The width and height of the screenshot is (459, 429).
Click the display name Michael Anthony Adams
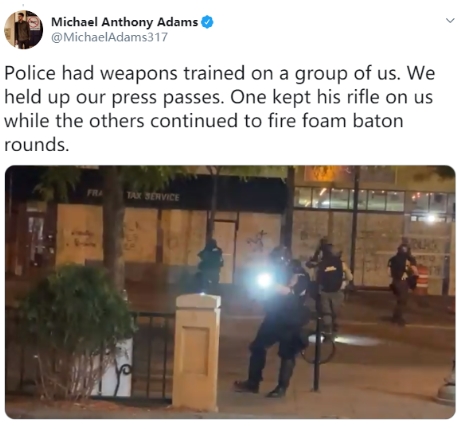pyautogui.click(x=125, y=22)
